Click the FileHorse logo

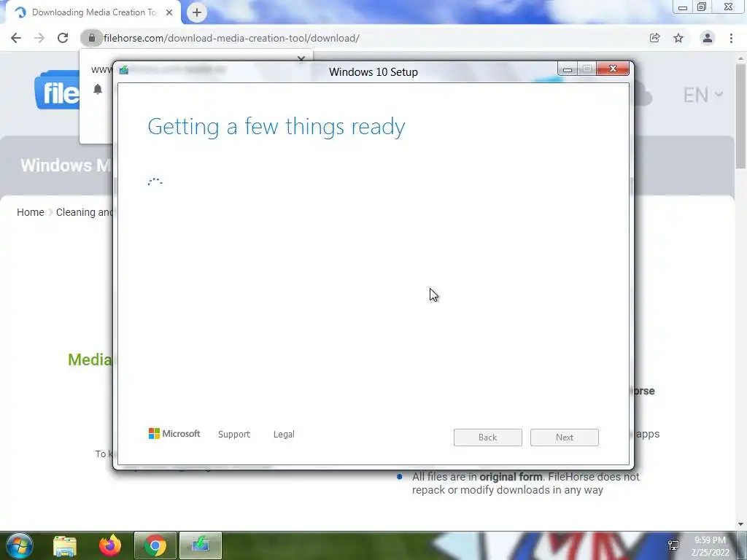(x=57, y=90)
